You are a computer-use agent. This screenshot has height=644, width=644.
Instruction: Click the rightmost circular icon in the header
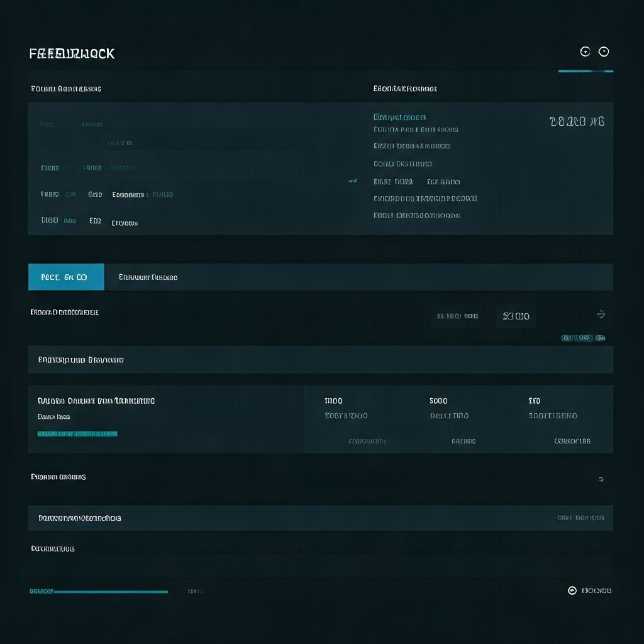coord(604,52)
